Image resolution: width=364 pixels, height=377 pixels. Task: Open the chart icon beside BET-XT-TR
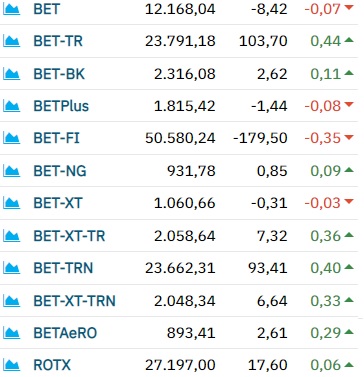click(12, 236)
